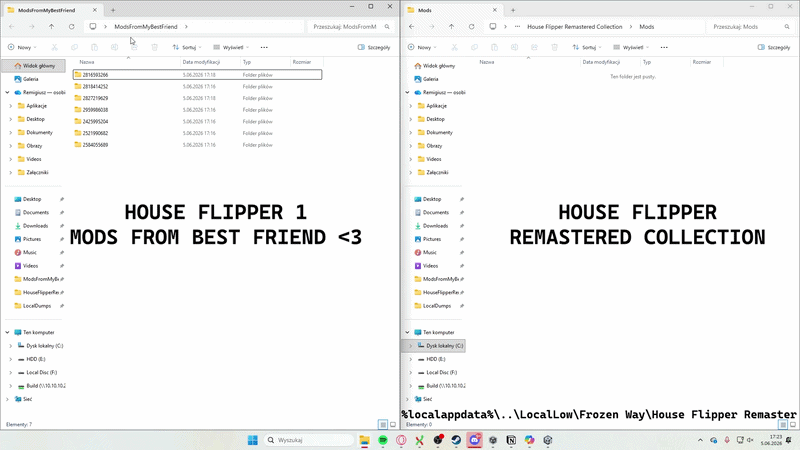Open the Wyświetl dropdown in the left window
Screen dimensions: 800x450
(x=231, y=47)
